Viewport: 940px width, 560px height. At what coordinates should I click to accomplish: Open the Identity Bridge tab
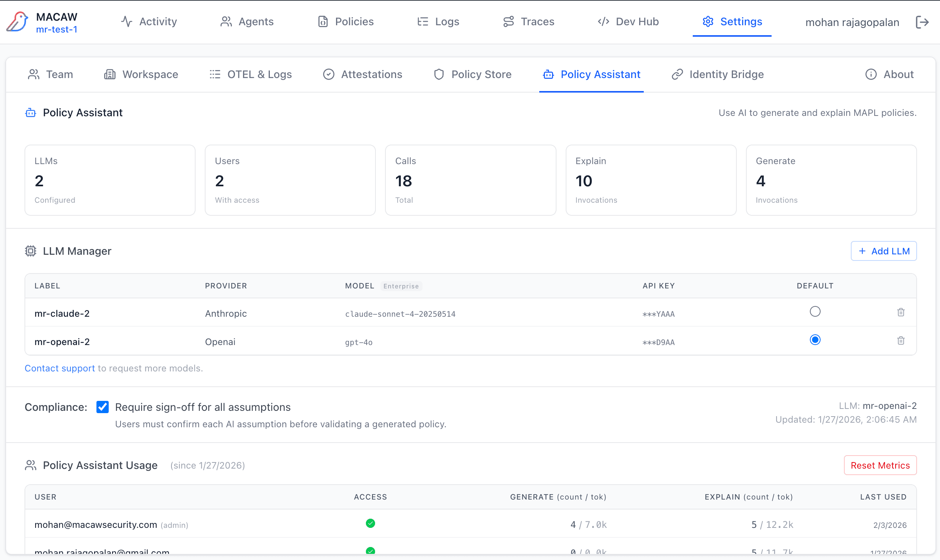point(718,74)
